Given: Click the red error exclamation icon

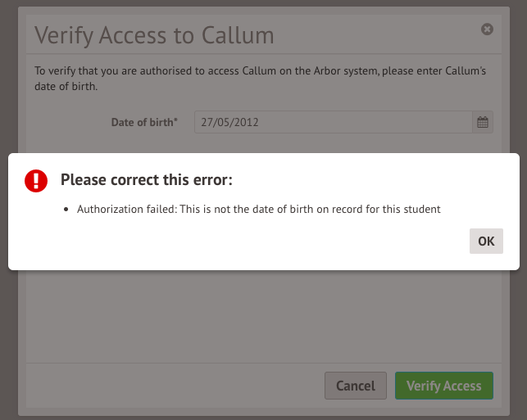Looking at the screenshot, I should [x=37, y=180].
